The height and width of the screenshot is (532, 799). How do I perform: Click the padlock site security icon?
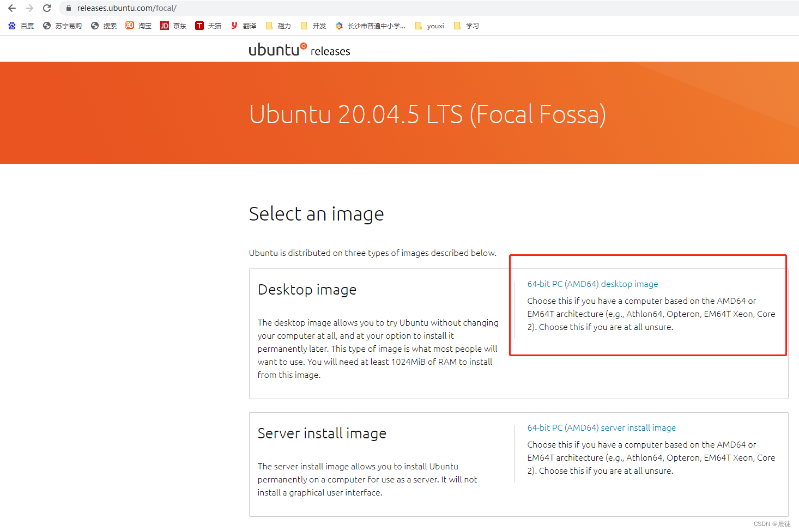(69, 8)
